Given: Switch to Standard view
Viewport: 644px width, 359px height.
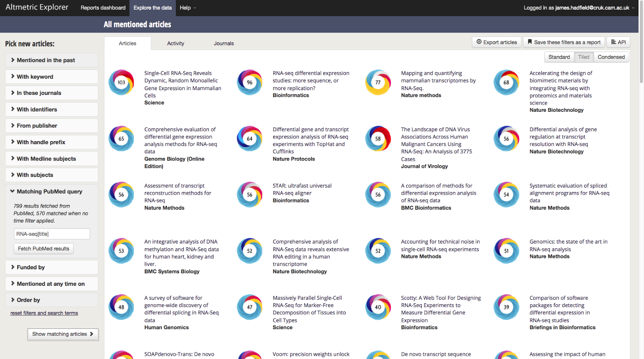Looking at the screenshot, I should [559, 57].
